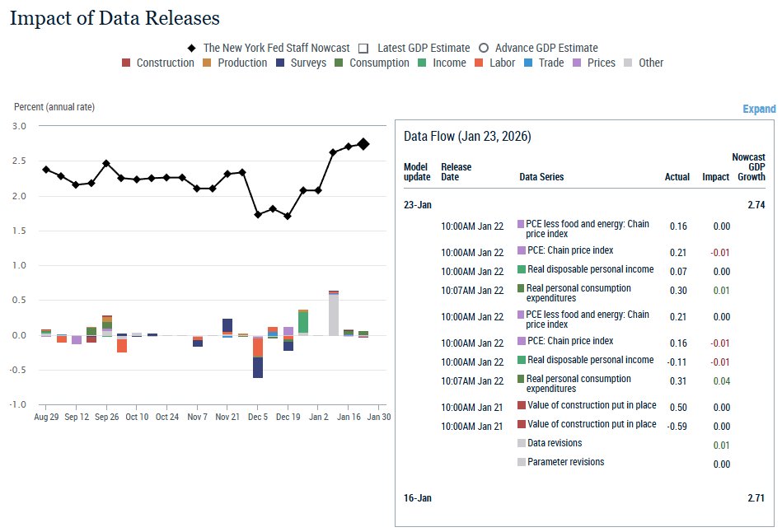Select the latest nowcast diamond marker on chart
This screenshot has width=782, height=532.
pyautogui.click(x=363, y=144)
